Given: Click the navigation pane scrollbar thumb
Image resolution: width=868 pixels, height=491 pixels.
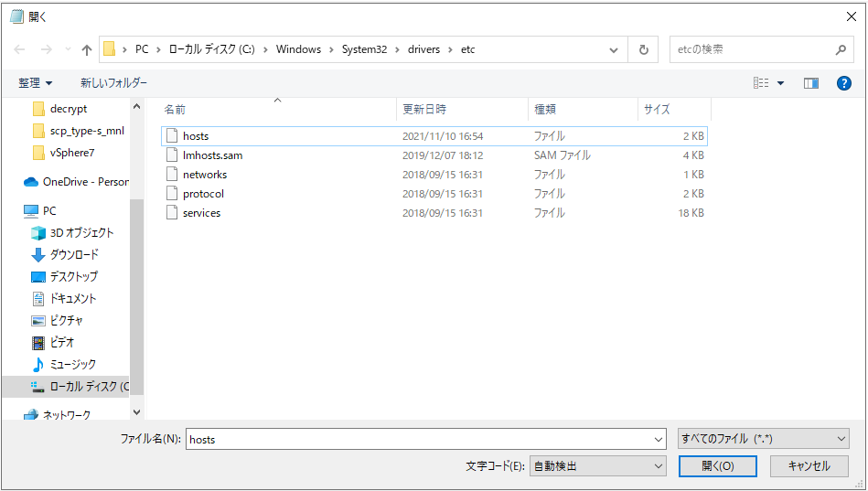Looking at the screenshot, I should pyautogui.click(x=136, y=296).
